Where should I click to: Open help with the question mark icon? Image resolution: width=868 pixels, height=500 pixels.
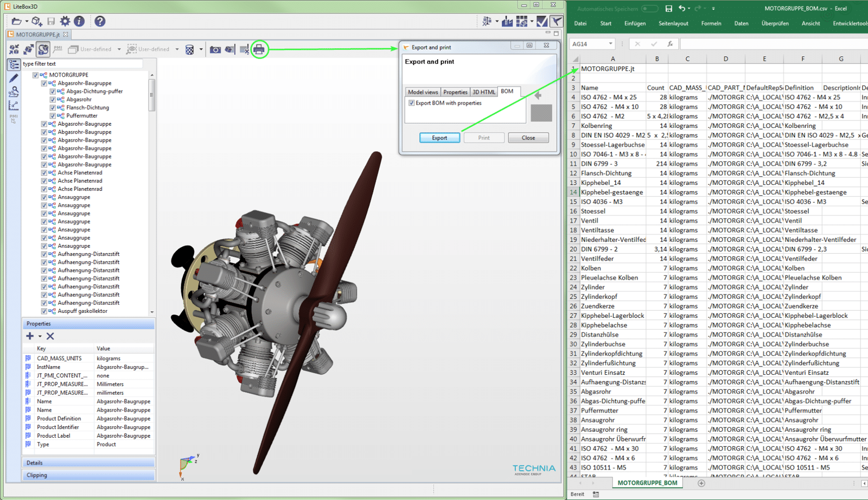coord(100,21)
